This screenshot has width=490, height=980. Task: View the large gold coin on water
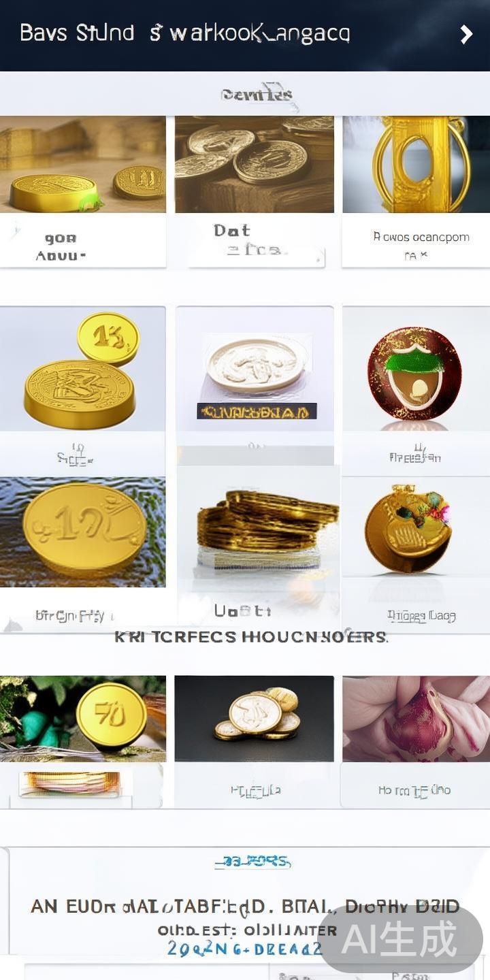coord(82,532)
